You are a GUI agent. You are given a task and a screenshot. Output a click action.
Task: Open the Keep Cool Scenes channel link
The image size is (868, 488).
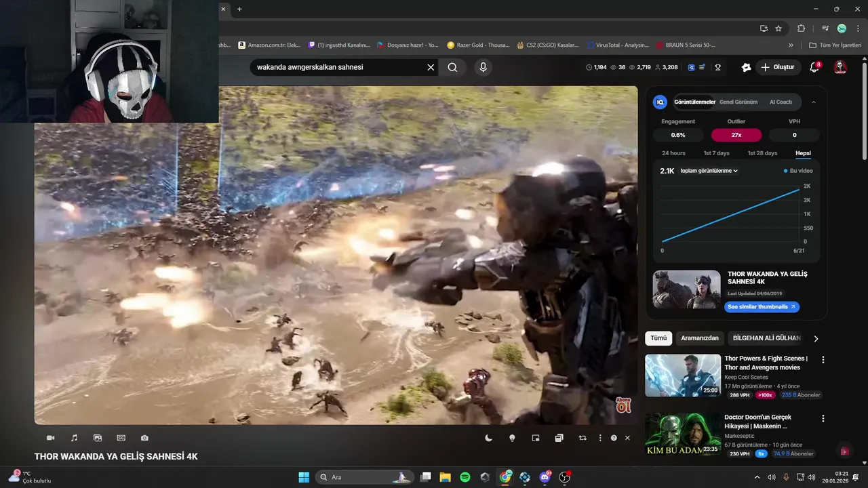pyautogui.click(x=746, y=378)
